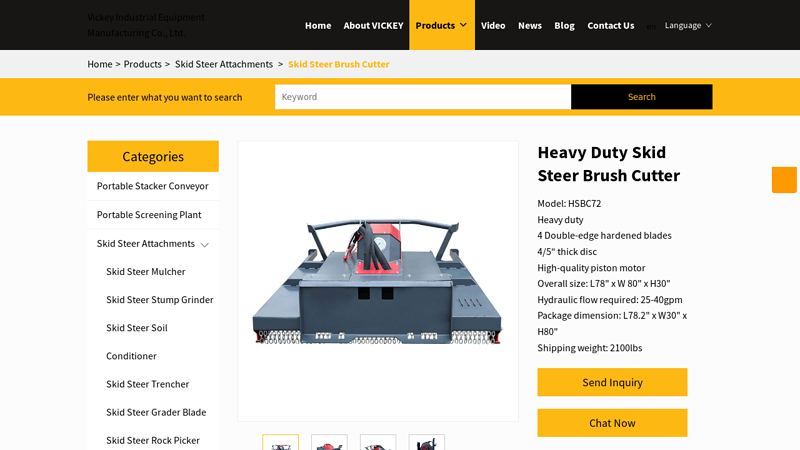Select Skid Steer Mulcher subcategory

[145, 271]
